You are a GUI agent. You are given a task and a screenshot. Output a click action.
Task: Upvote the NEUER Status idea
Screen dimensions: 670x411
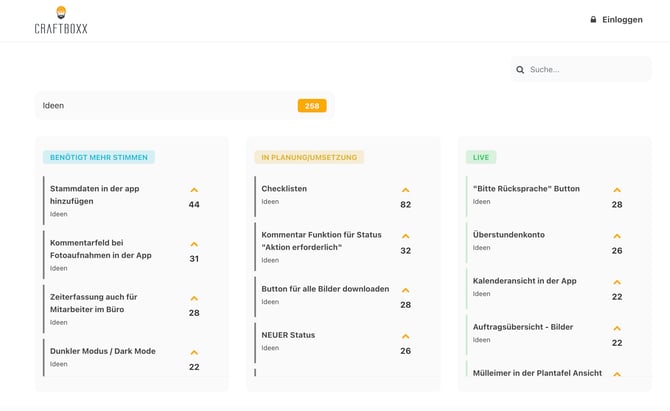coord(405,336)
